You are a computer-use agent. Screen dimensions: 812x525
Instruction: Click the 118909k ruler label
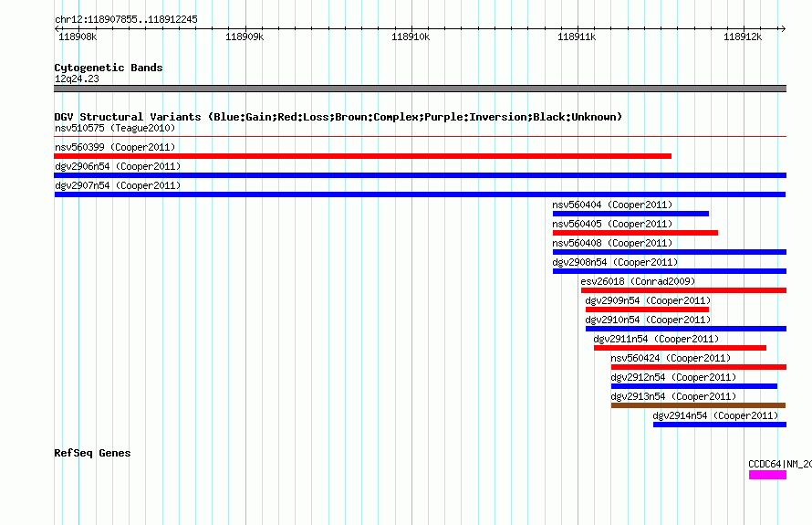[245, 37]
